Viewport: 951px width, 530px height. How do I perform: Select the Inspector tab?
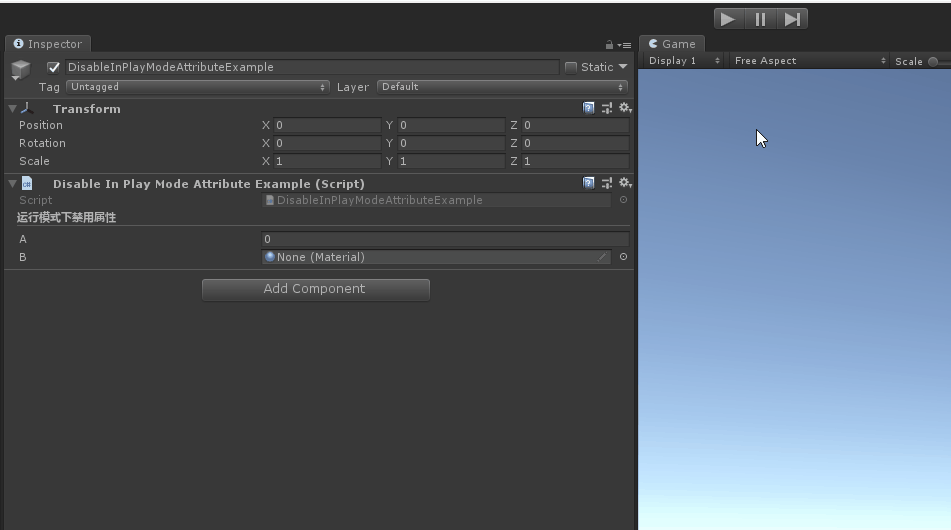pyautogui.click(x=48, y=44)
